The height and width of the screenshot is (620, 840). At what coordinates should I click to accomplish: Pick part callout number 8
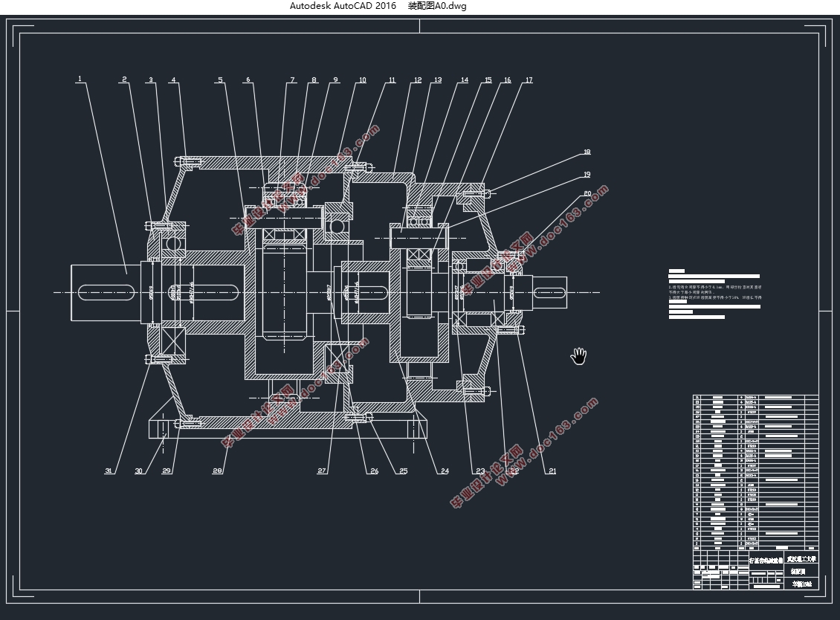point(314,80)
